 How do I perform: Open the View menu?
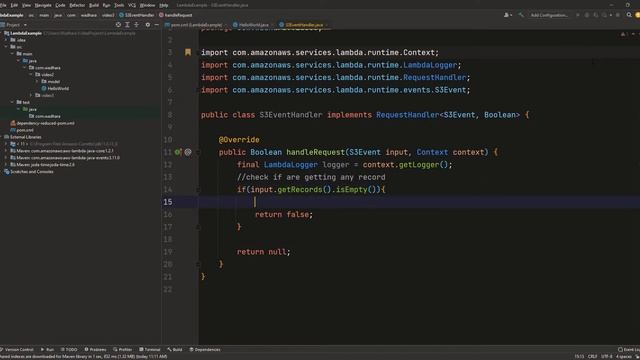tap(26, 5)
